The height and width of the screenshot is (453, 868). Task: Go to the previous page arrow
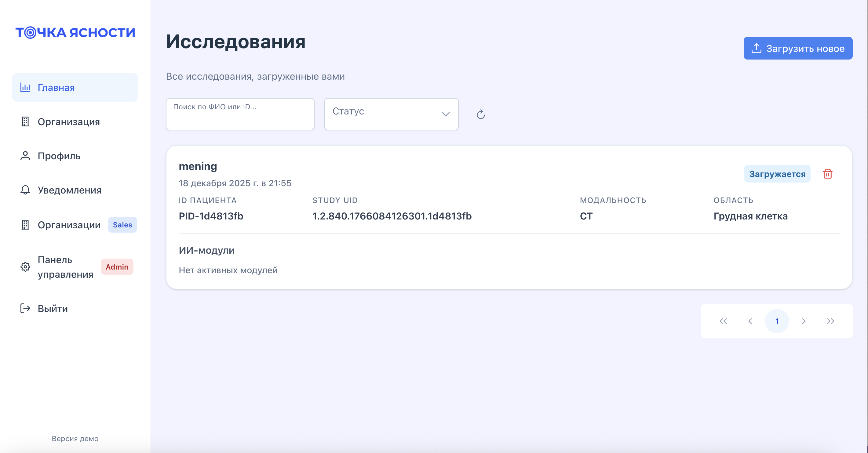click(x=750, y=321)
